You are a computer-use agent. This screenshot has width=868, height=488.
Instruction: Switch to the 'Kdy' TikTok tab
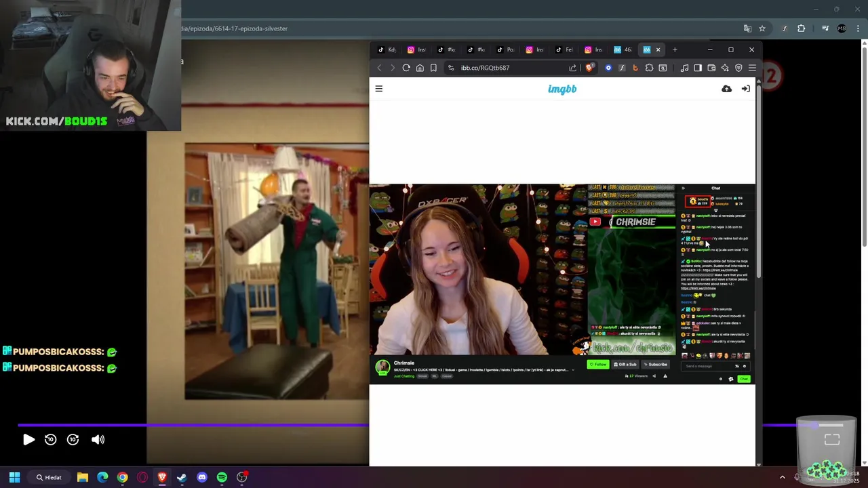pos(387,49)
